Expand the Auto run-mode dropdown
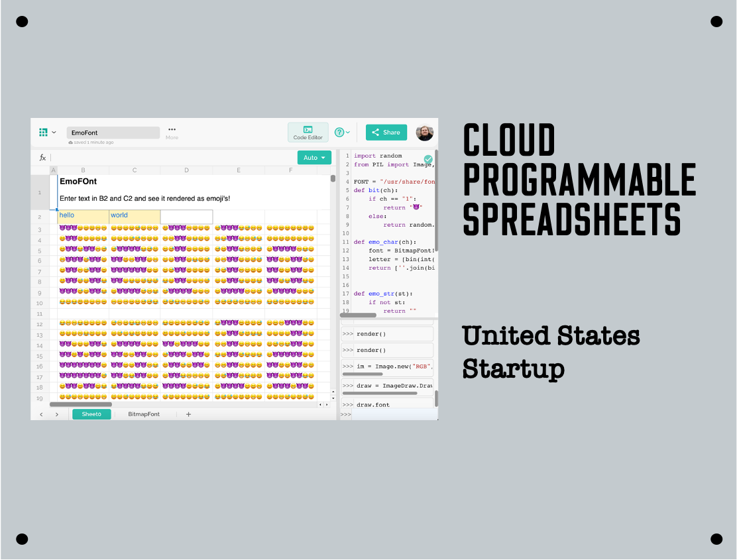Screen dimensions: 737x560 click(315, 158)
